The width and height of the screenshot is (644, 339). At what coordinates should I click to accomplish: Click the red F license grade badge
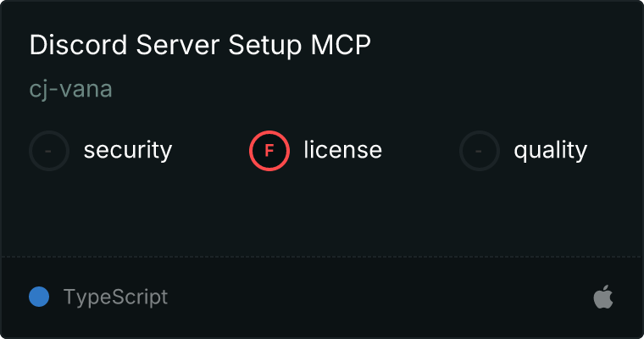point(269,151)
